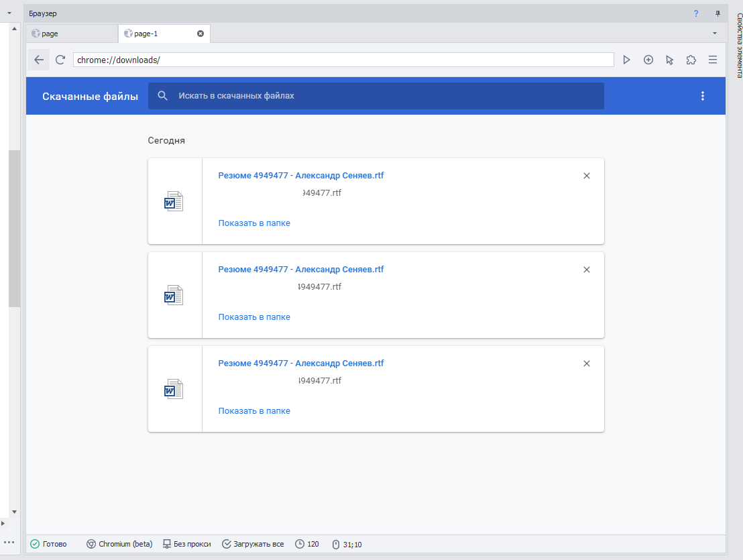Expand the tab list dropdown arrow
Screen dimensions: 743x560
tap(715, 33)
